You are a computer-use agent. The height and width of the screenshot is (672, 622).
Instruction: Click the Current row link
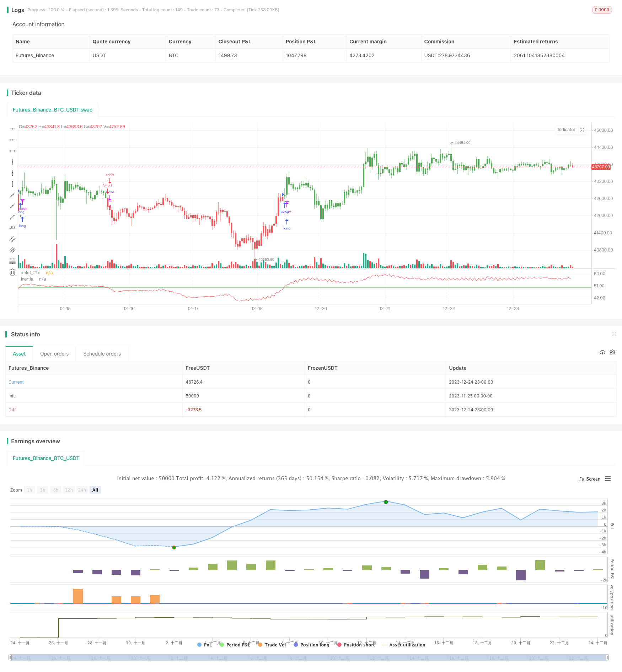point(16,382)
